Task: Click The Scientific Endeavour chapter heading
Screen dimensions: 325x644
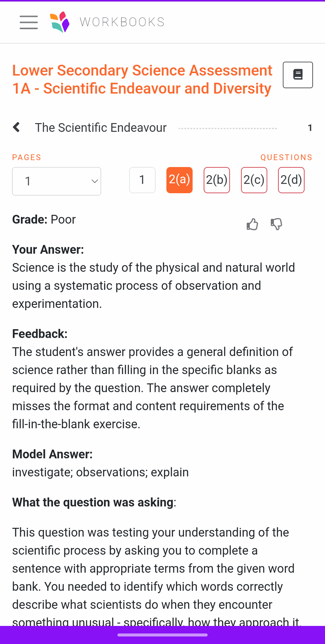Action: coord(101,128)
